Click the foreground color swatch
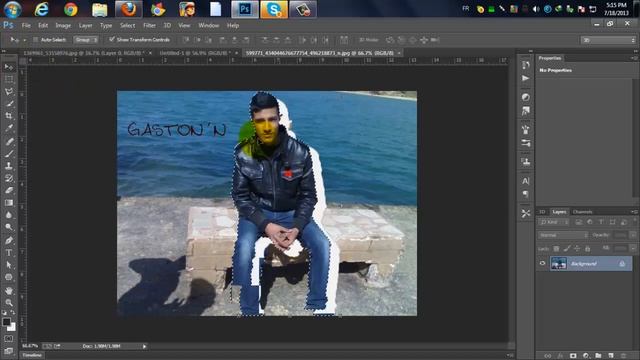640x360 pixels. click(6, 322)
